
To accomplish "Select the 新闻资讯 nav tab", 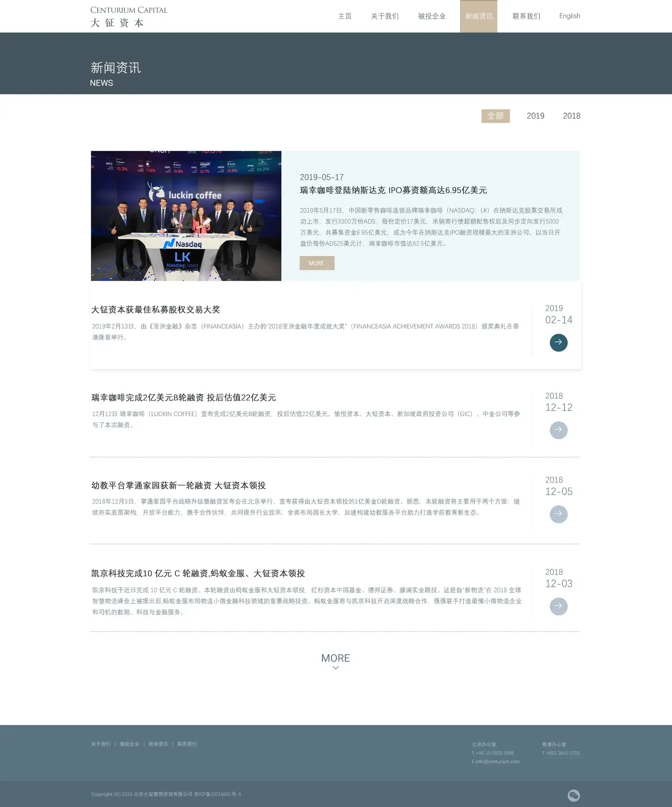I will pyautogui.click(x=479, y=16).
